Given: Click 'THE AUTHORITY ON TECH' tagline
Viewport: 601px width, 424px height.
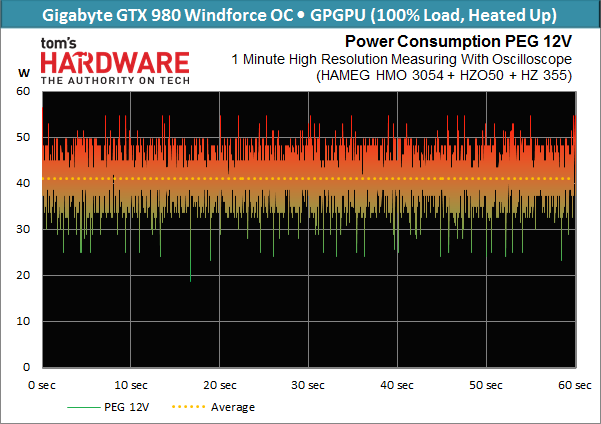Looking at the screenshot, I should tap(115, 81).
